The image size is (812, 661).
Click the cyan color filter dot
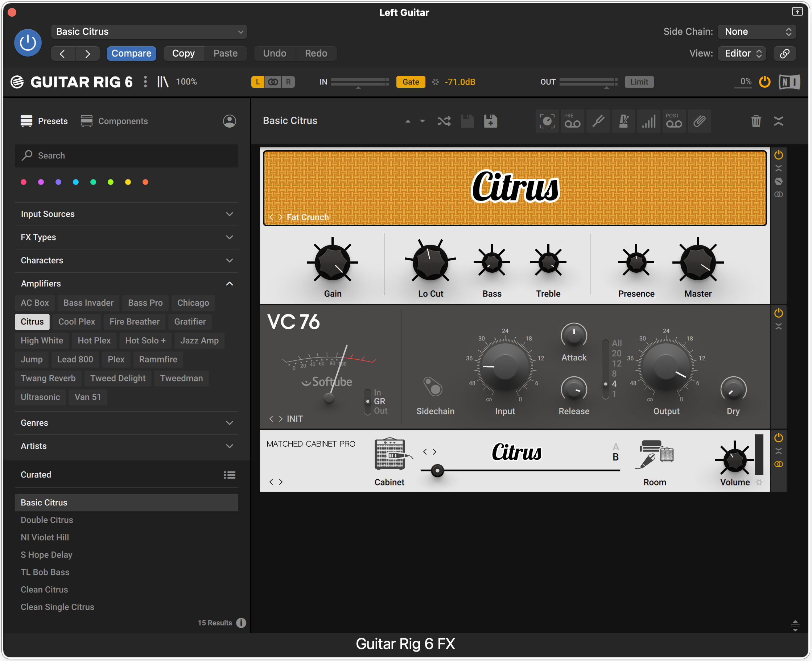pyautogui.click(x=75, y=182)
